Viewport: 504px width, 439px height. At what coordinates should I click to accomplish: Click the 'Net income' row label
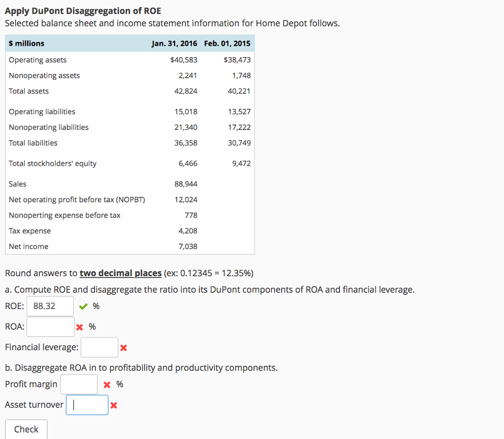[29, 247]
